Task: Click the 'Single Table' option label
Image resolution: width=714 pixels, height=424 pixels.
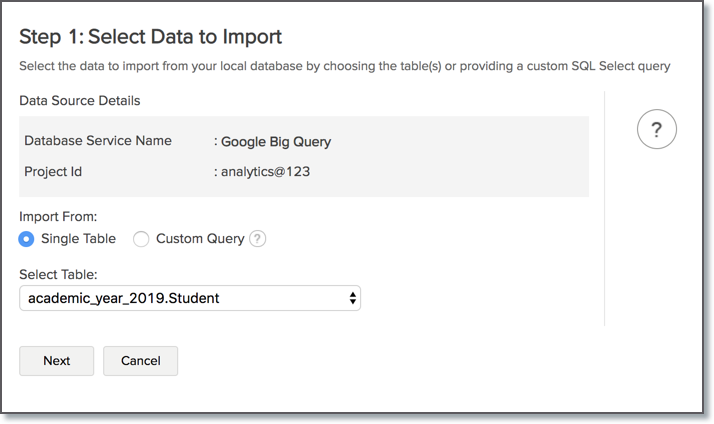Action: pos(78,239)
